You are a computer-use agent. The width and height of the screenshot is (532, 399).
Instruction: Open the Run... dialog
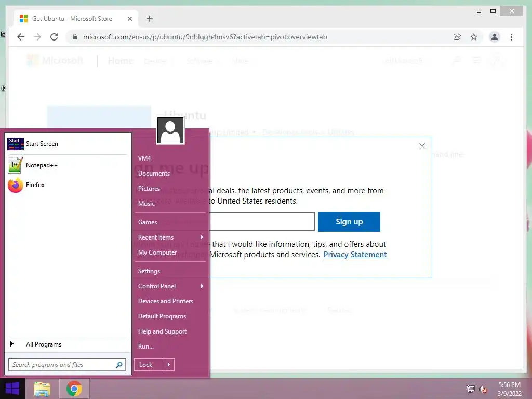tap(146, 347)
